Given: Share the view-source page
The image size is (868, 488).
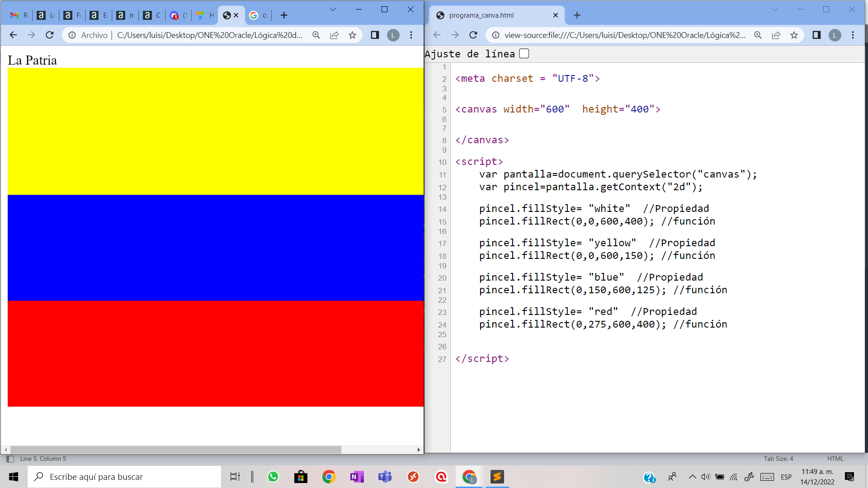Looking at the screenshot, I should point(776,35).
